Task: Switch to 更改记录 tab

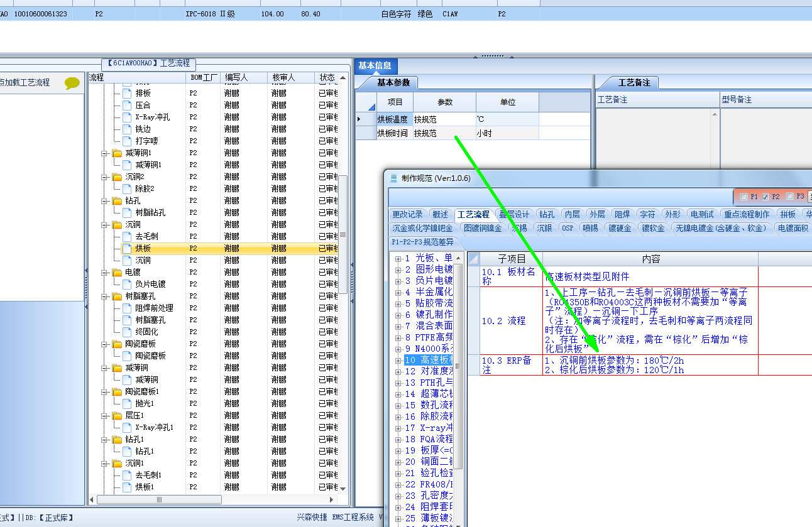Action: [x=407, y=214]
